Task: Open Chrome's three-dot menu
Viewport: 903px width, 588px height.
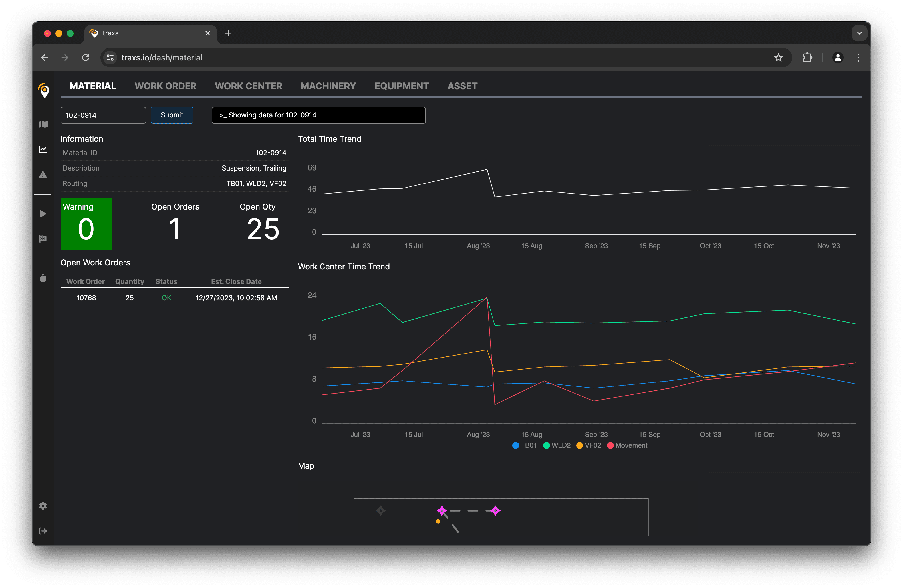Action: pyautogui.click(x=858, y=58)
